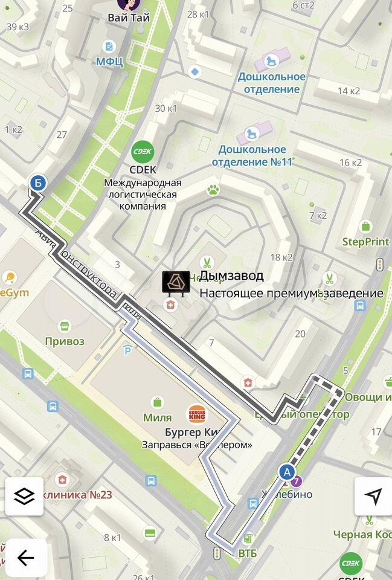Screen dimensions: 392x580
Task: Tap the Burger King logo marker
Action: (x=197, y=414)
